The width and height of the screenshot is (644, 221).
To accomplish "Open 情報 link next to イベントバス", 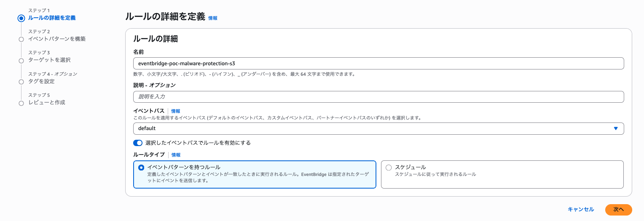I will 175,111.
